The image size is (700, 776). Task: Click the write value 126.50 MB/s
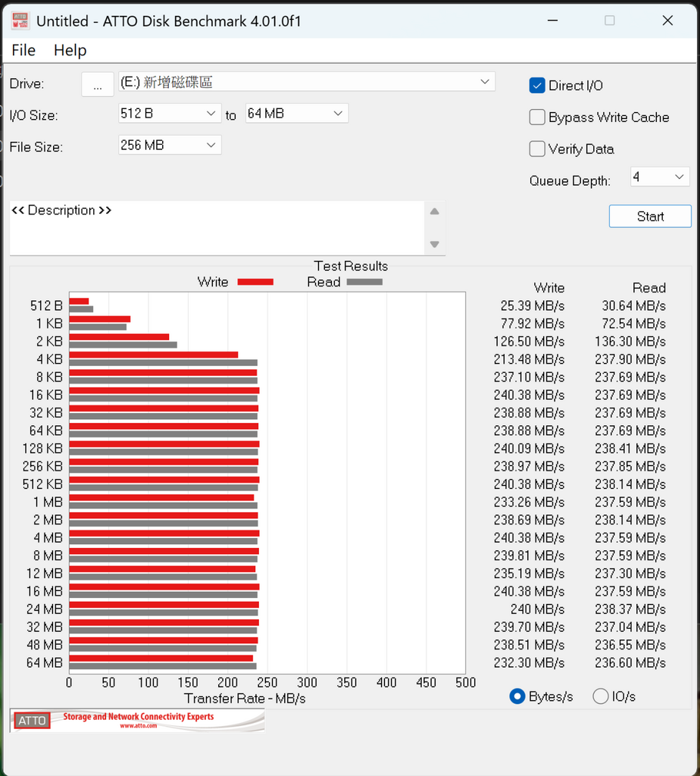coord(529,342)
